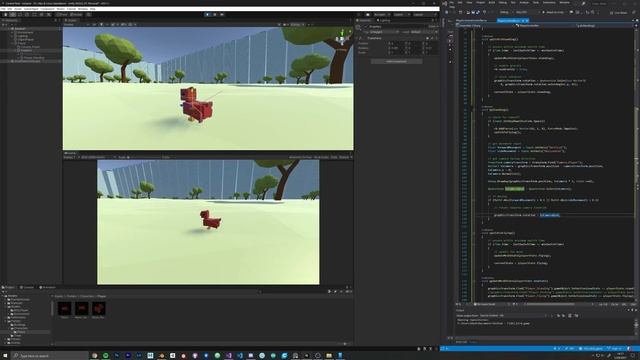This screenshot has height=360, width=640.
Task: Open the File menu in Visual Studio
Action: [x=451, y=2]
